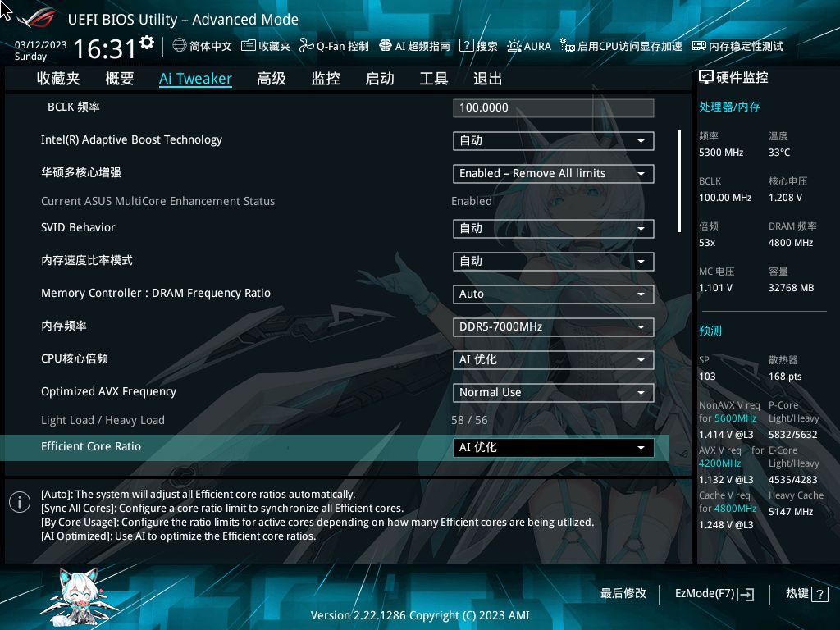This screenshot has height=630, width=840.
Task: Click the 硬件监控 monitor panel icon
Action: click(x=706, y=77)
